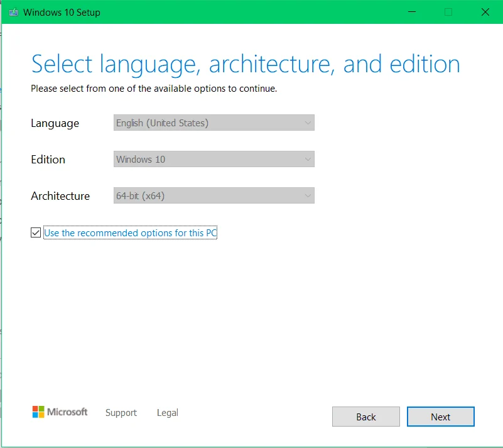Click the Edition field label
503x448 pixels.
[x=48, y=160]
